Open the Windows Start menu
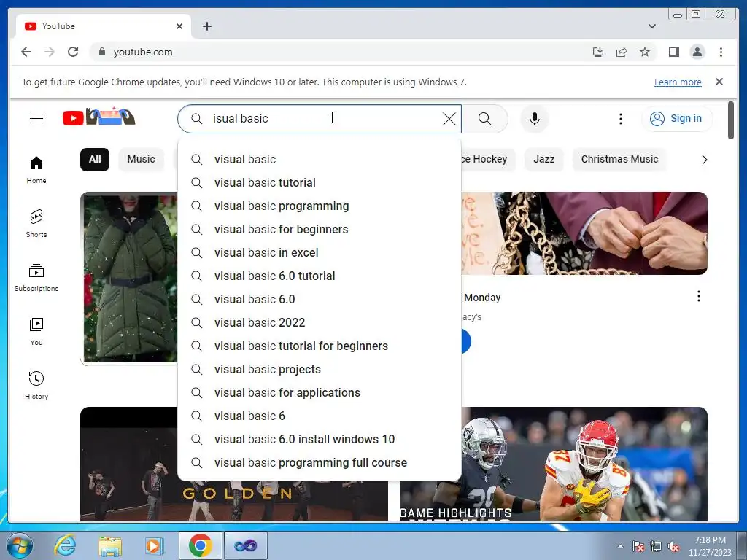747x560 pixels. click(20, 545)
